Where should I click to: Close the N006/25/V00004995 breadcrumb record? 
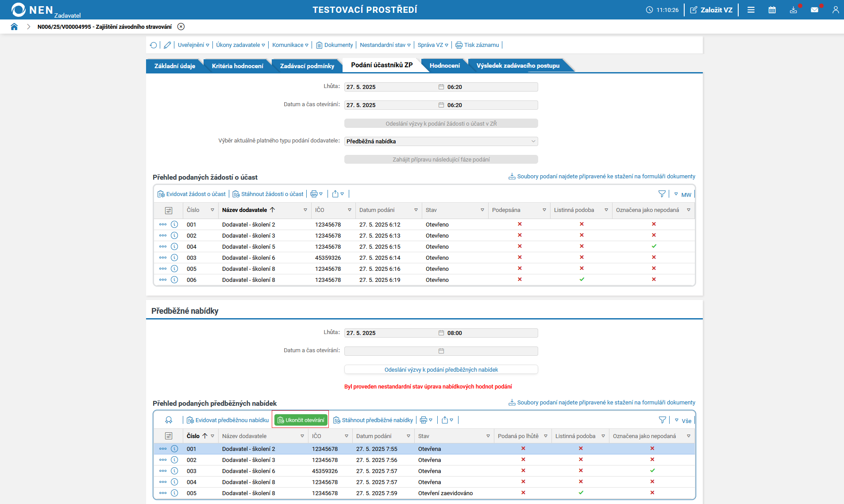(181, 27)
